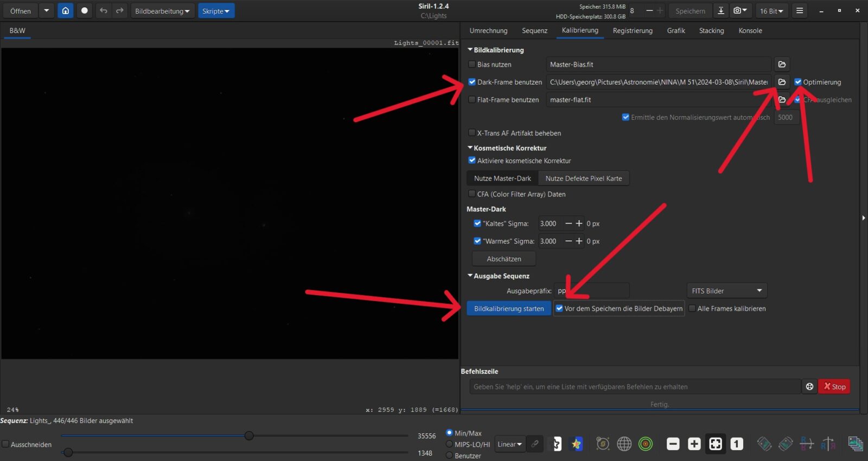Switch to the Sequenz tab

pyautogui.click(x=534, y=31)
